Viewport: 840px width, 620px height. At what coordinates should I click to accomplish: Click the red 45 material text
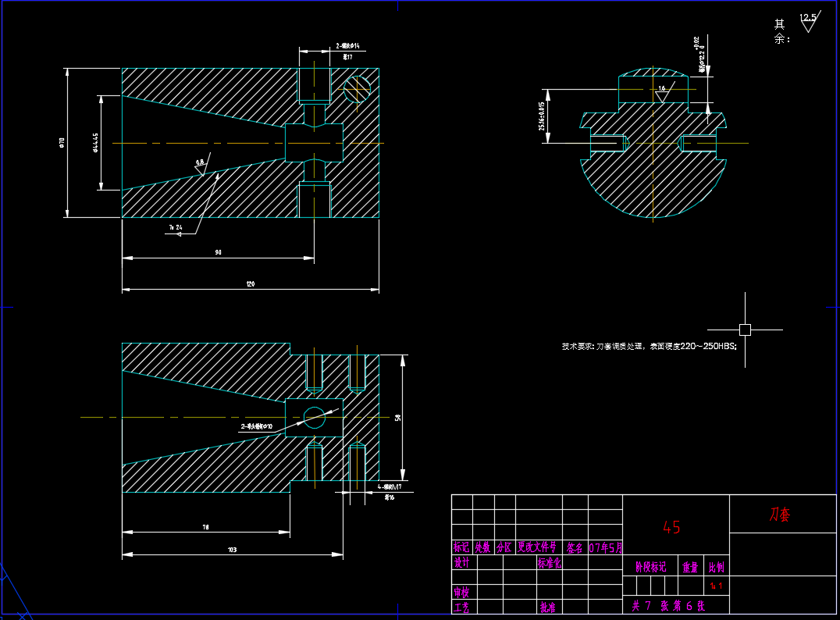pos(671,528)
